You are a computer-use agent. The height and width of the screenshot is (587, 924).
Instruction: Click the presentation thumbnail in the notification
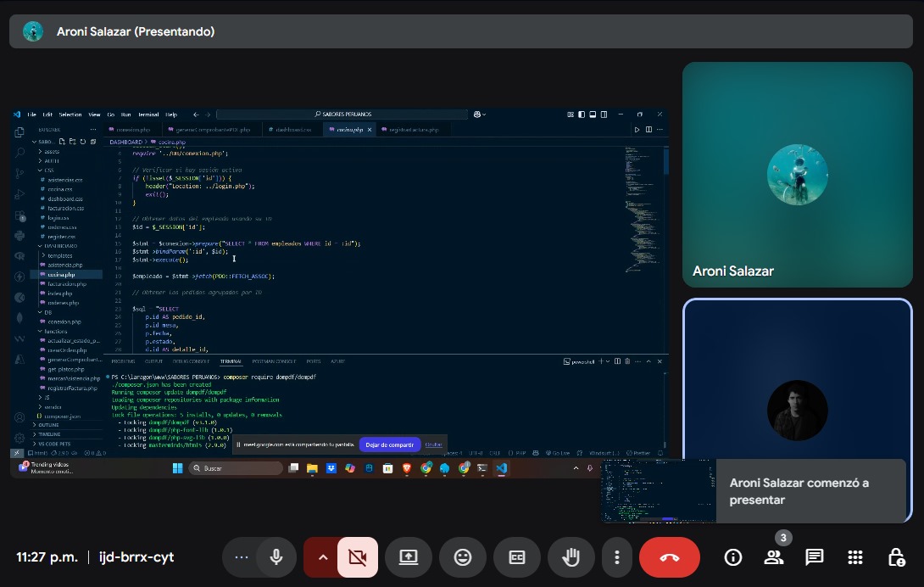pyautogui.click(x=658, y=491)
